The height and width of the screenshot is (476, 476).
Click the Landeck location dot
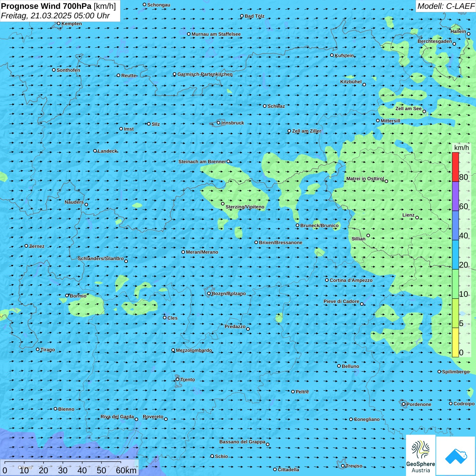click(95, 151)
